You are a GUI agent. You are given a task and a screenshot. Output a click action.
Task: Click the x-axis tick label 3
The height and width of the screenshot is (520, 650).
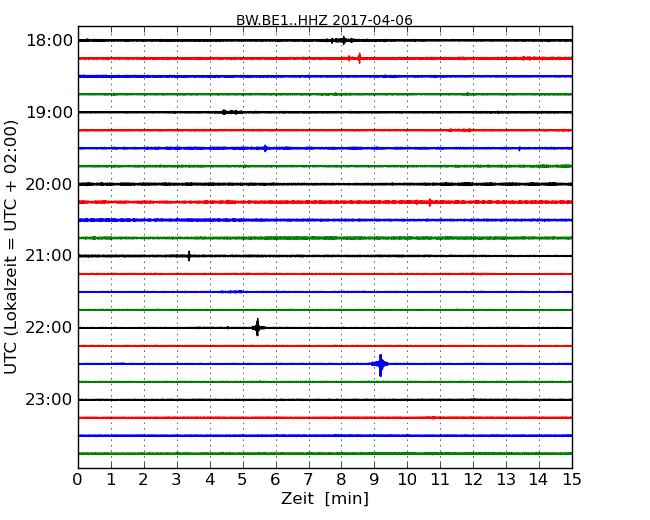[x=177, y=480]
